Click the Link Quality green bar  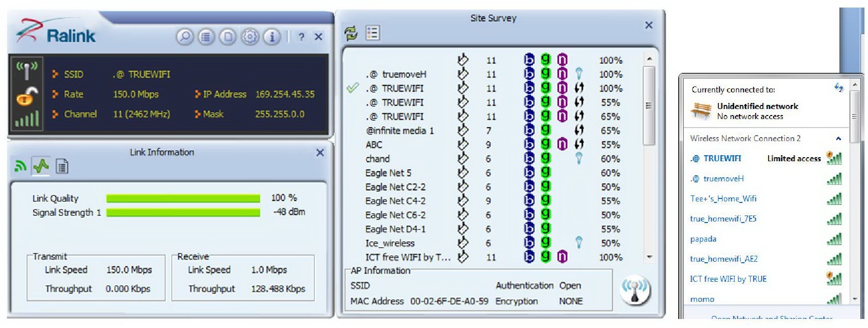pos(183,198)
